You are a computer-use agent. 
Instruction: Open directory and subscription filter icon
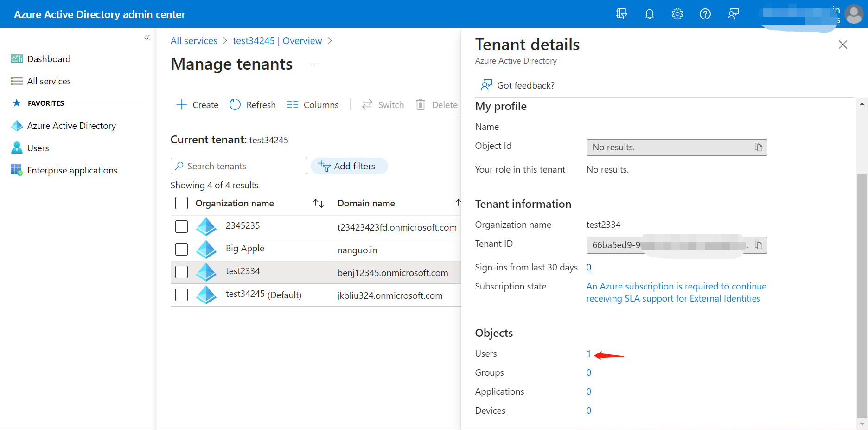(x=621, y=14)
